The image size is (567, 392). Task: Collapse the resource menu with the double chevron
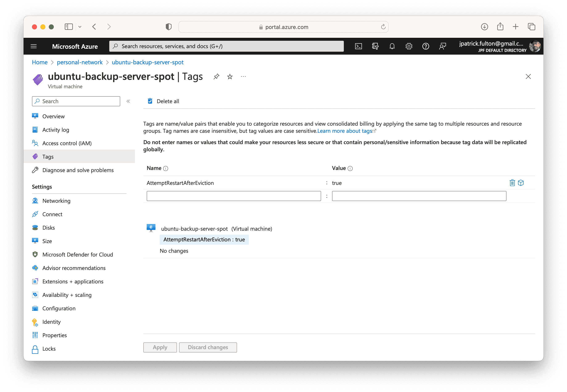pyautogui.click(x=128, y=101)
